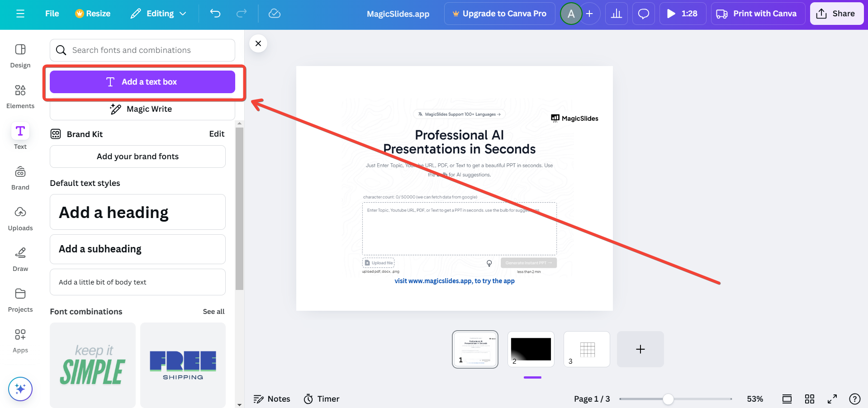The width and height of the screenshot is (868, 408).
Task: Close the text side panel
Action: [258, 43]
